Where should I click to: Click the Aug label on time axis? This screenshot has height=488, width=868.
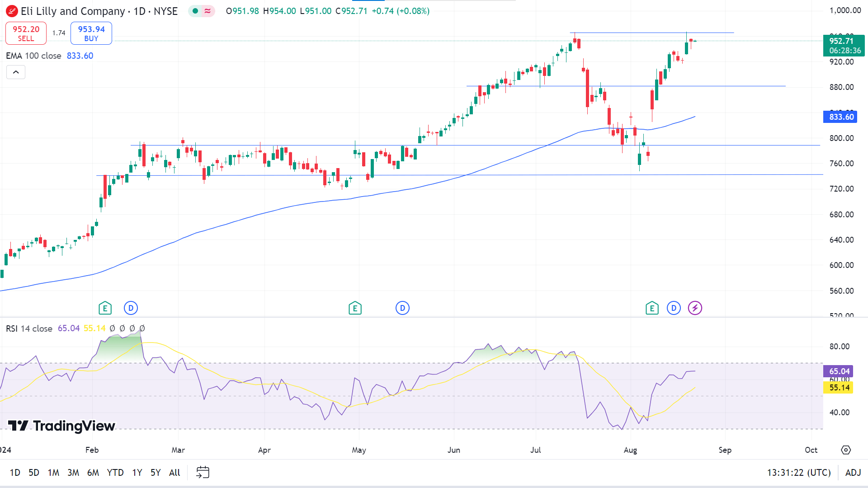[630, 450]
